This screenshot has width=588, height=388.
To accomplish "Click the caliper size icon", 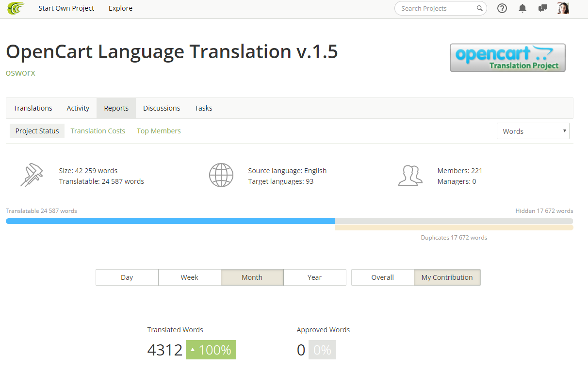I will click(32, 176).
